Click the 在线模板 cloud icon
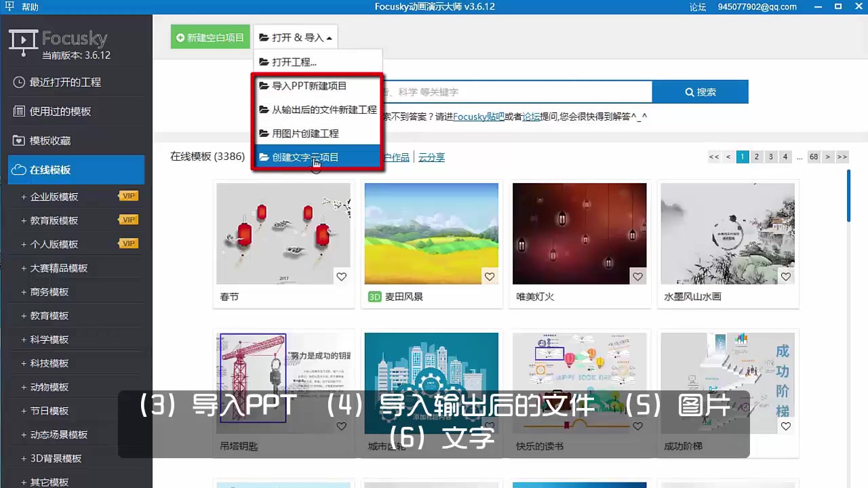Viewport: 868px width, 488px height. [18, 169]
